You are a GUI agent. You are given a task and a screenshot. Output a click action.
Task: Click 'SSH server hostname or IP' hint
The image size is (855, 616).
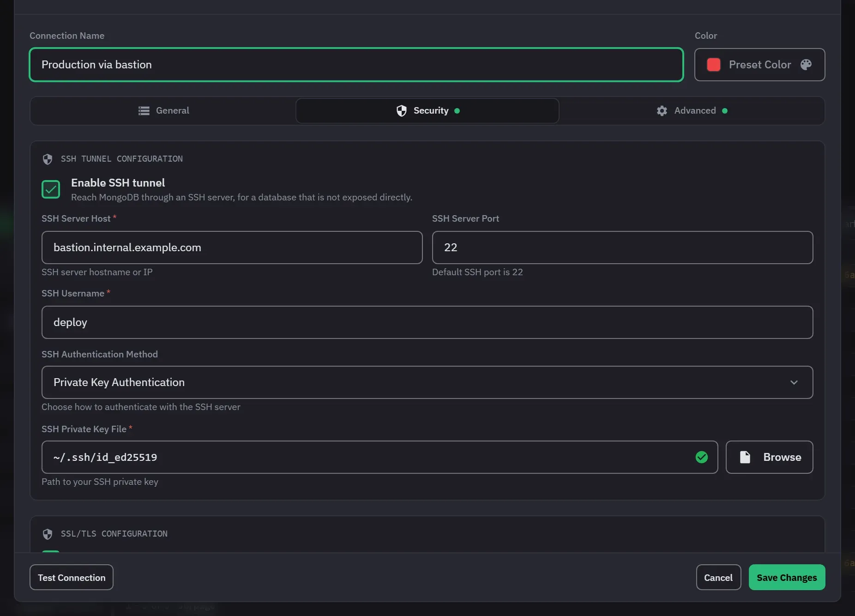97,272
